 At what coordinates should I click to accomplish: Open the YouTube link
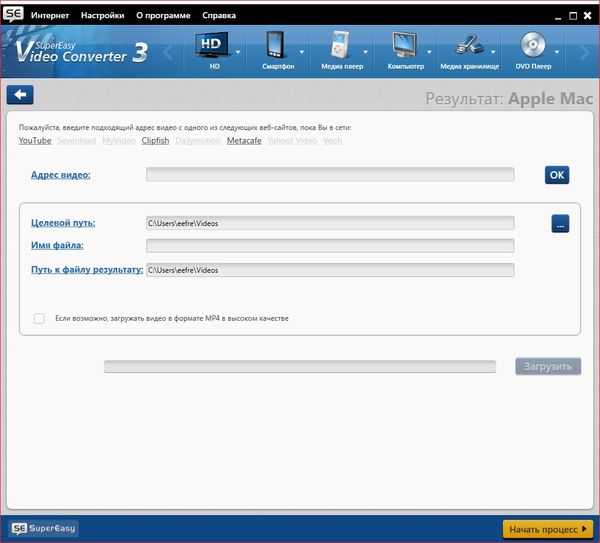35,141
